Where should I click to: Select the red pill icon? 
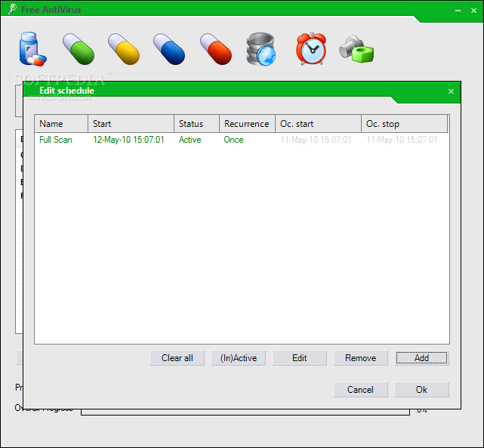(x=216, y=49)
